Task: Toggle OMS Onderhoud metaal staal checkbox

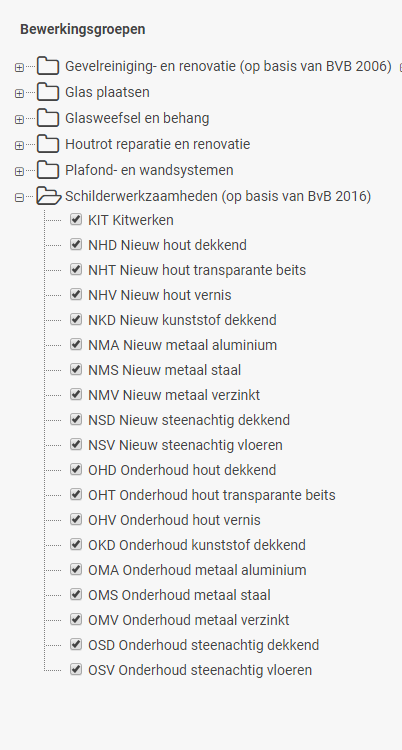Action: pyautogui.click(x=76, y=594)
